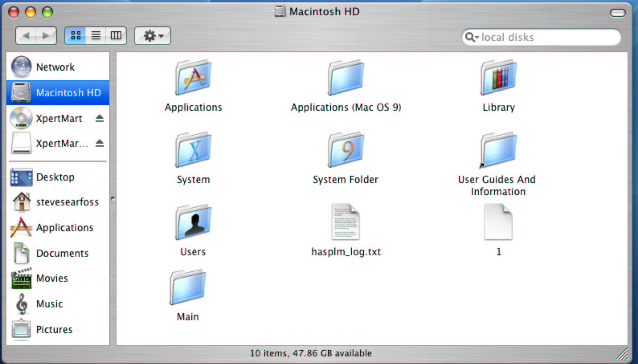Toggle toolbar with the pill button

(x=618, y=13)
